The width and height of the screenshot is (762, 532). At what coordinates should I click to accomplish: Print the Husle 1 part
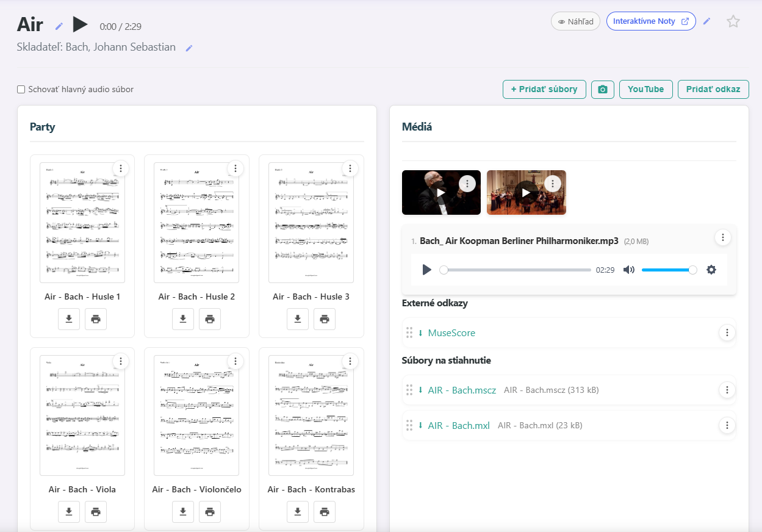(96, 319)
